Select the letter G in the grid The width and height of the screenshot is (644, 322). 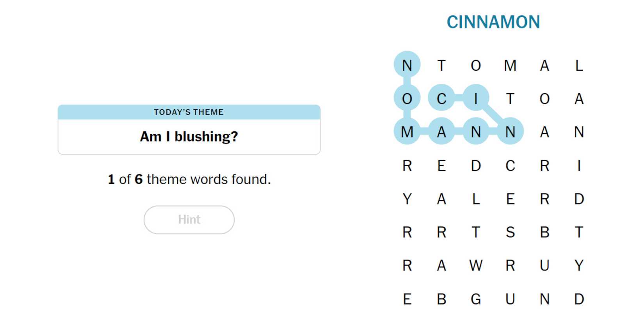[x=476, y=299]
